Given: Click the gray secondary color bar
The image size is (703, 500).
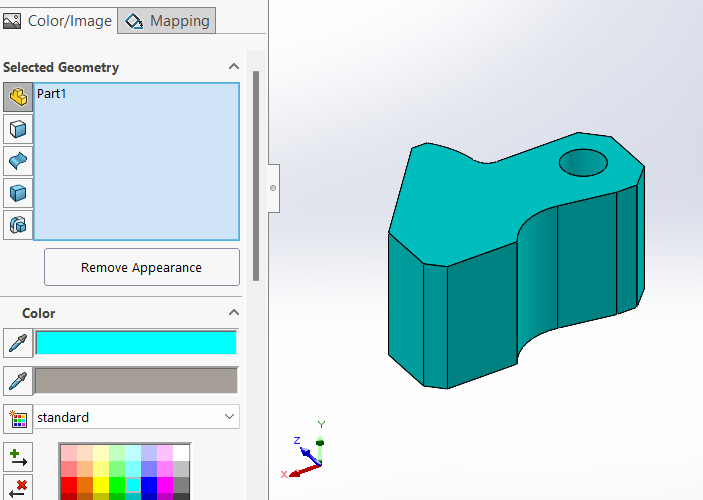Looking at the screenshot, I should click(x=136, y=381).
